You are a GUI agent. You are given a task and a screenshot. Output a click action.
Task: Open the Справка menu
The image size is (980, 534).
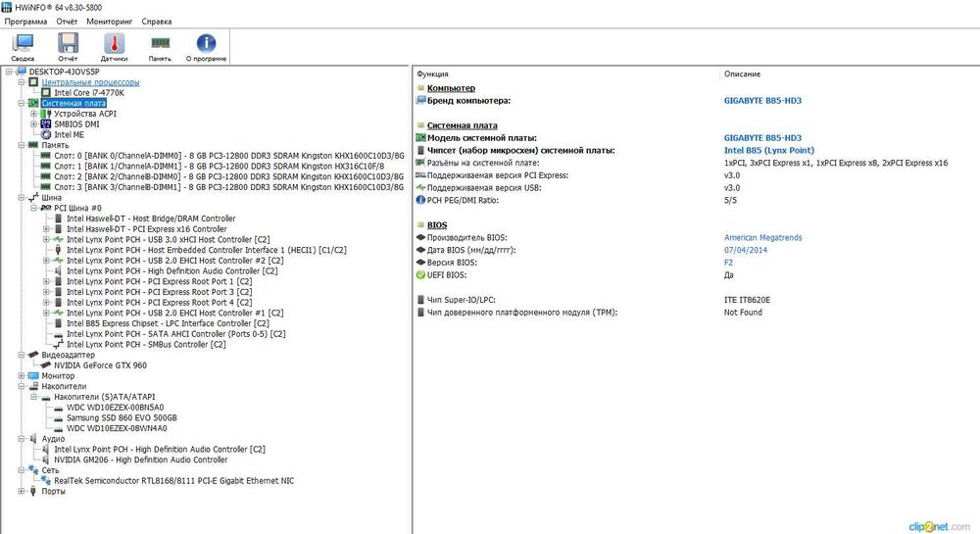click(x=156, y=22)
